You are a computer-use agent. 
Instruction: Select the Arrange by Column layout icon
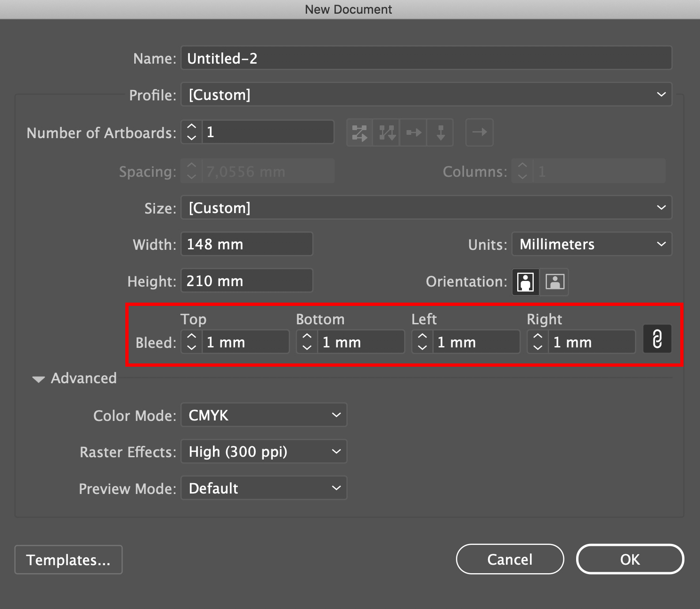(x=440, y=132)
